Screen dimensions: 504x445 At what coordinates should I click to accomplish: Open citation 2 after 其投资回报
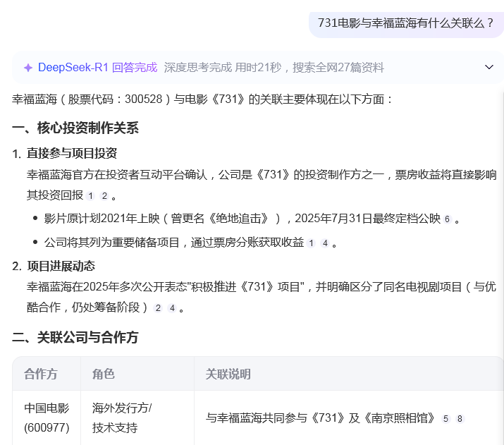point(104,195)
